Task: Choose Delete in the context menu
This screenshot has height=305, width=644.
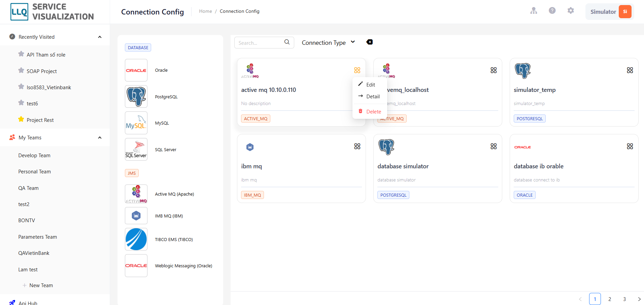Action: point(370,111)
